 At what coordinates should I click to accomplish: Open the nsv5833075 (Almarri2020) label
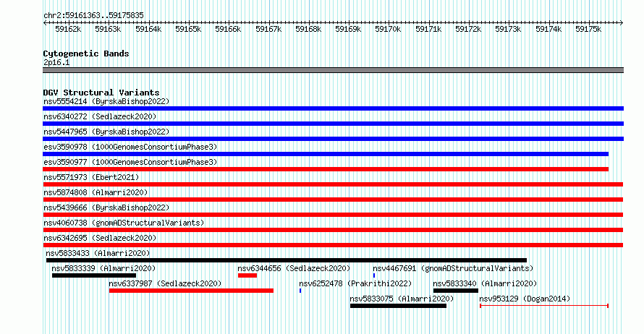pyautogui.click(x=402, y=299)
